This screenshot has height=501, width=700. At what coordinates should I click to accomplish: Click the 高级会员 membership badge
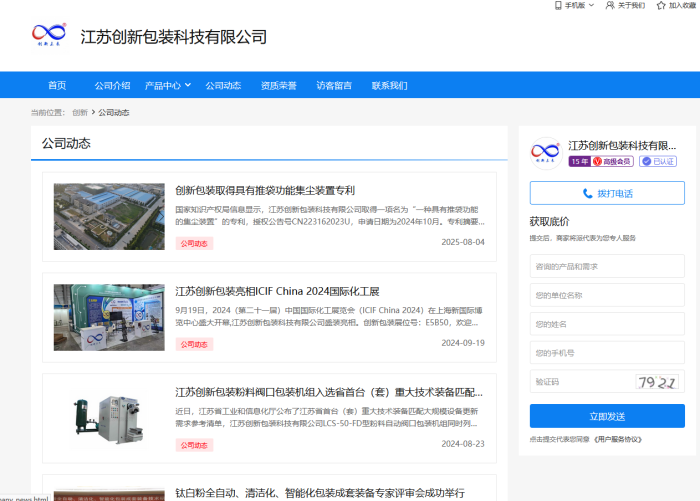[613, 161]
